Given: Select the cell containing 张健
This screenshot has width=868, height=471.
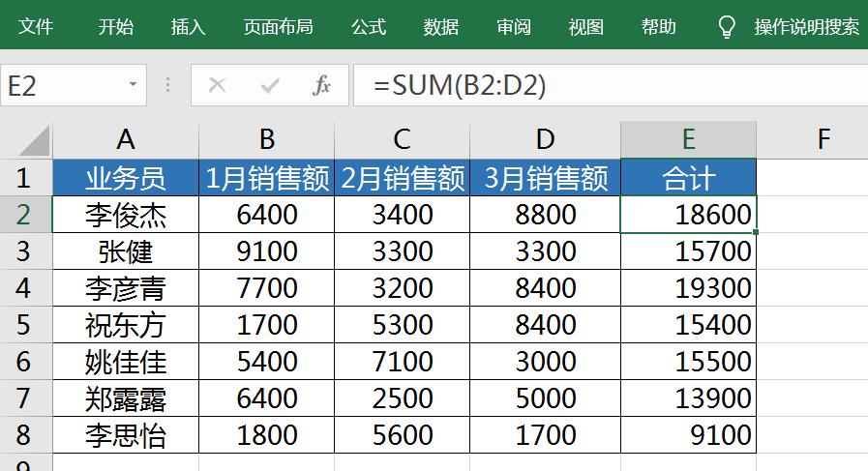Looking at the screenshot, I should [x=126, y=251].
